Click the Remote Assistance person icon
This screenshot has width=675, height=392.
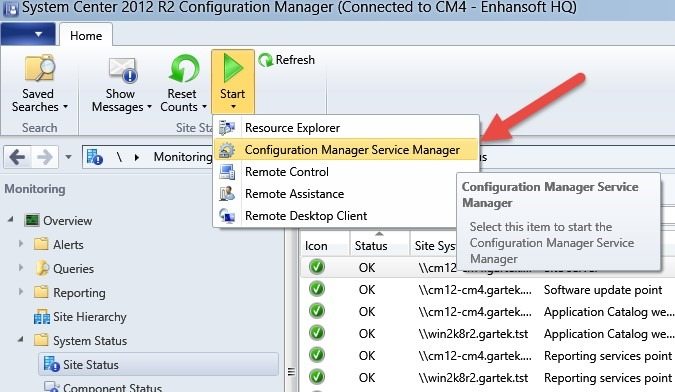pyautogui.click(x=227, y=194)
